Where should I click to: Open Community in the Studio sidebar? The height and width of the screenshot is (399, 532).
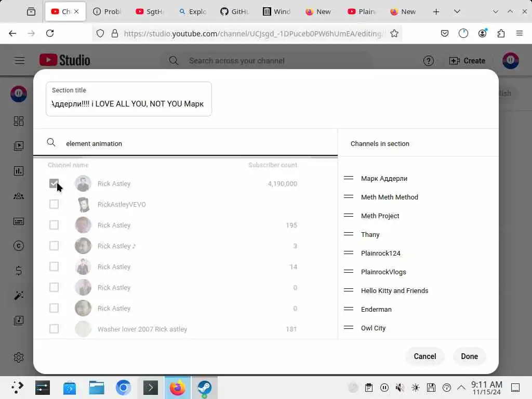[x=19, y=196]
